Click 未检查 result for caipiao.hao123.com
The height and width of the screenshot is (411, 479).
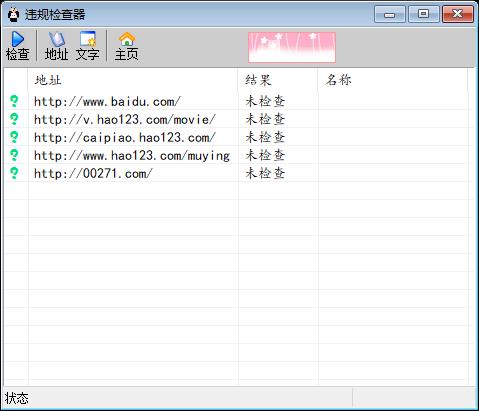point(265,137)
